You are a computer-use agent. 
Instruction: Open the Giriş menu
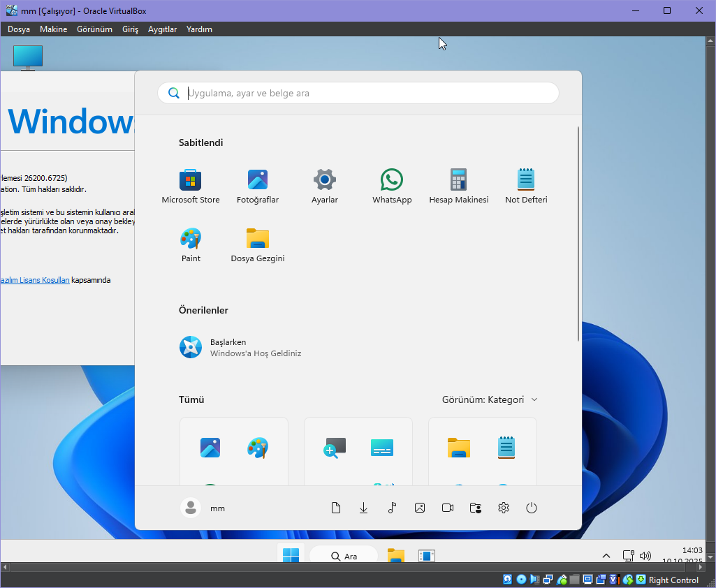point(130,29)
